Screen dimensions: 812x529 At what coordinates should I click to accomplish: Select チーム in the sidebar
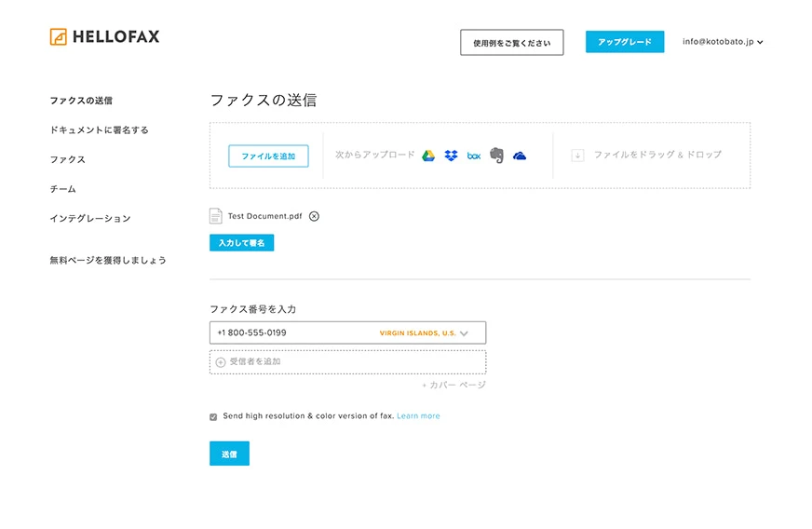pyautogui.click(x=62, y=189)
